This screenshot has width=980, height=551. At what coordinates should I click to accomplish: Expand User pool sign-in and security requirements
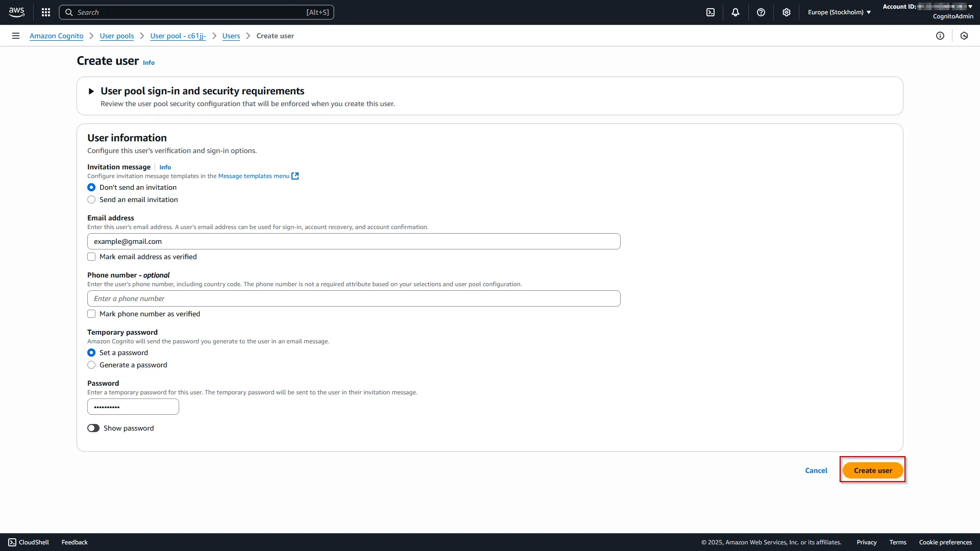coord(91,91)
